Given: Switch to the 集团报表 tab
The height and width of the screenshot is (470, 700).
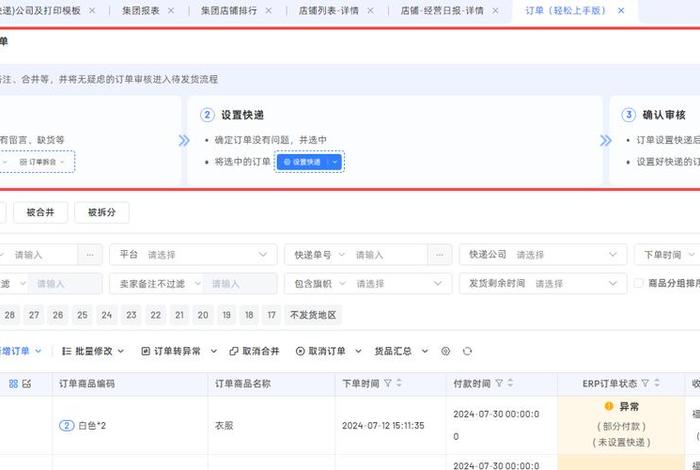Looking at the screenshot, I should tap(141, 11).
